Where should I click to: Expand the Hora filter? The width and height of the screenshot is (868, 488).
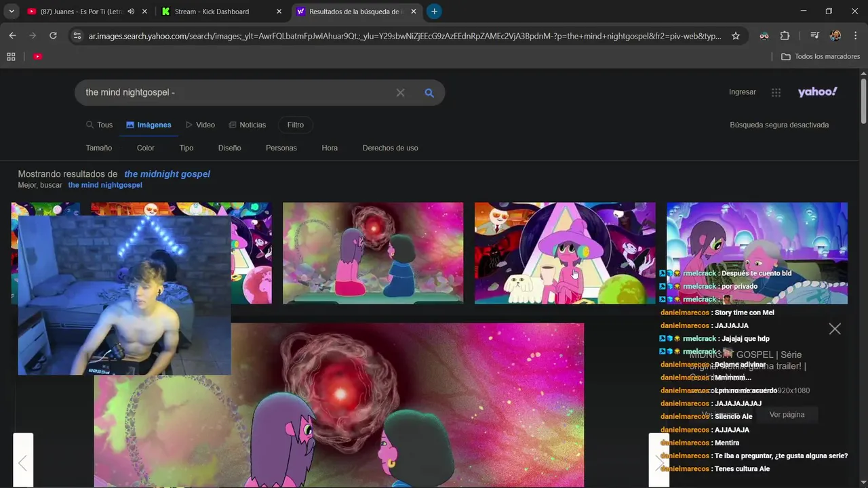(x=330, y=148)
